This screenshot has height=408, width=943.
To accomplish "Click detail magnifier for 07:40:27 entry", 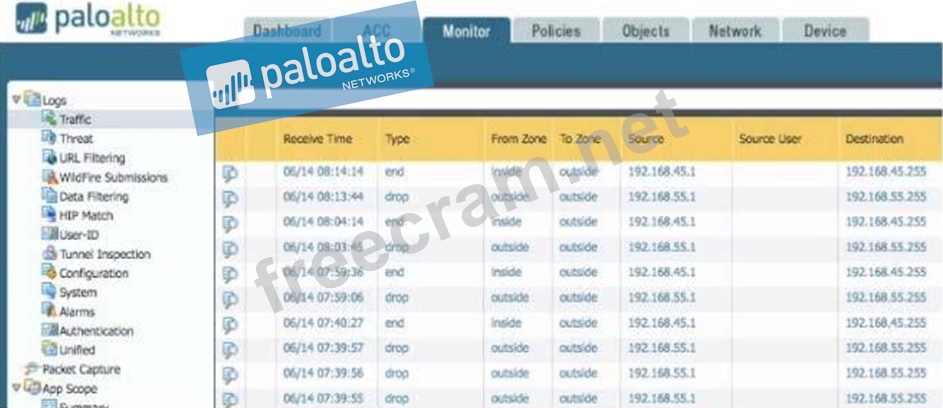I will coord(231,323).
